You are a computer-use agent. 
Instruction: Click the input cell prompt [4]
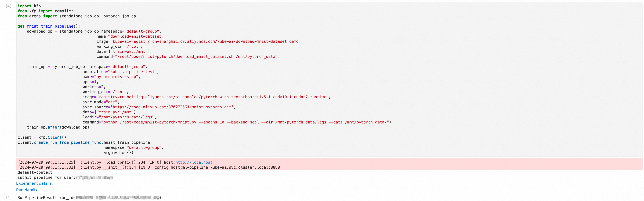[x=10, y=6]
